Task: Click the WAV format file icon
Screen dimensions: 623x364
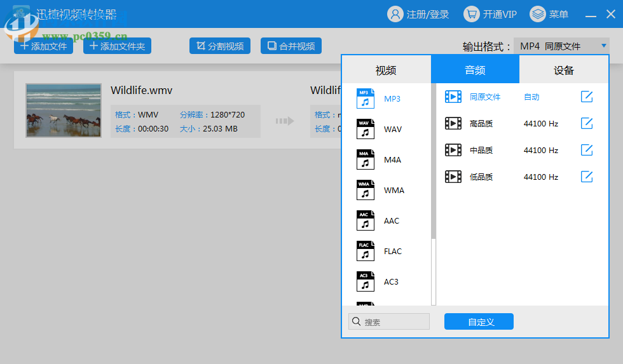Action: click(366, 129)
